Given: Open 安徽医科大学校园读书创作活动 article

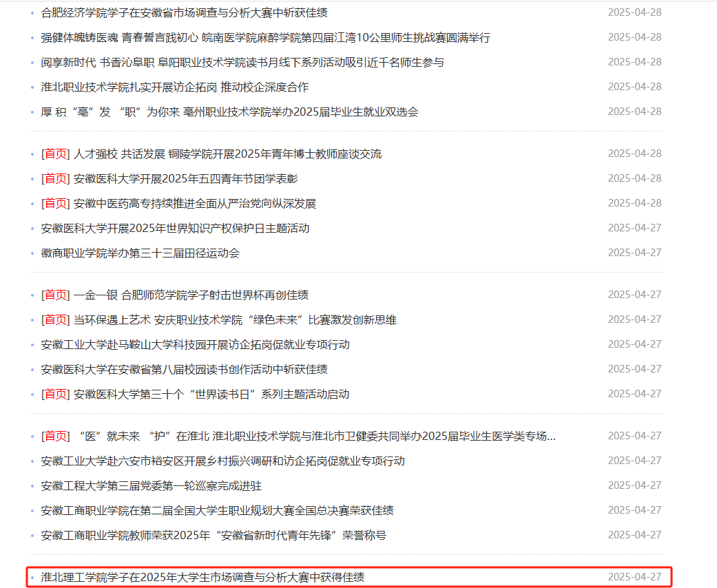Looking at the screenshot, I should pos(184,369).
